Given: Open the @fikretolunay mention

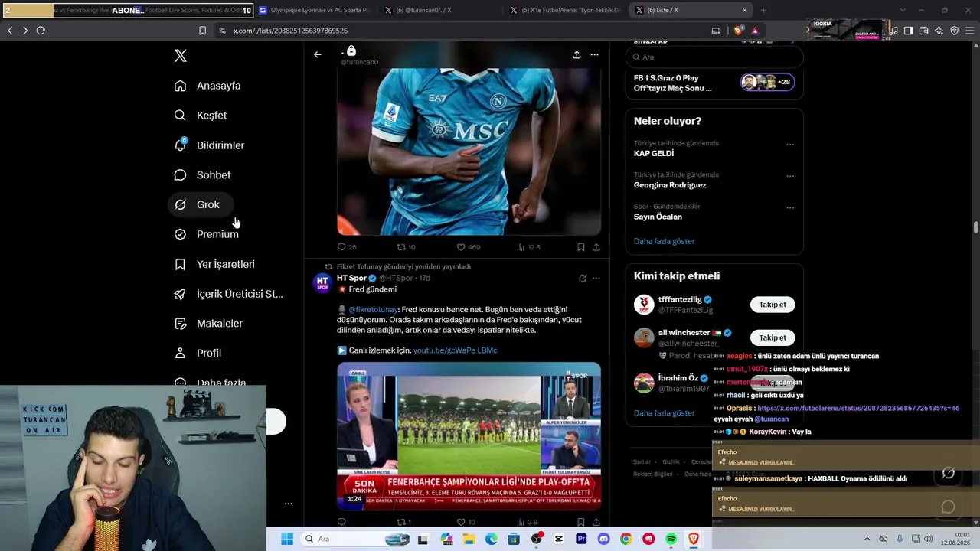Looking at the screenshot, I should click(373, 310).
